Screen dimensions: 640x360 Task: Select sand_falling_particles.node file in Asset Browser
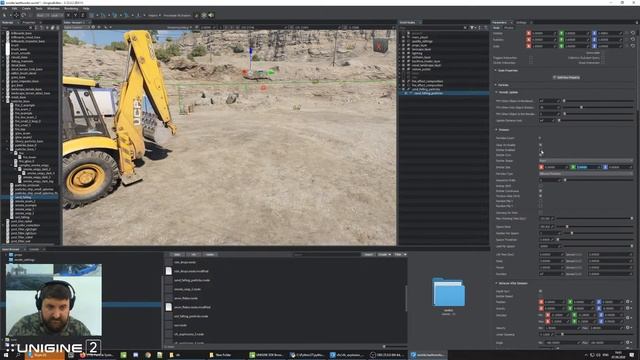[x=191, y=280]
